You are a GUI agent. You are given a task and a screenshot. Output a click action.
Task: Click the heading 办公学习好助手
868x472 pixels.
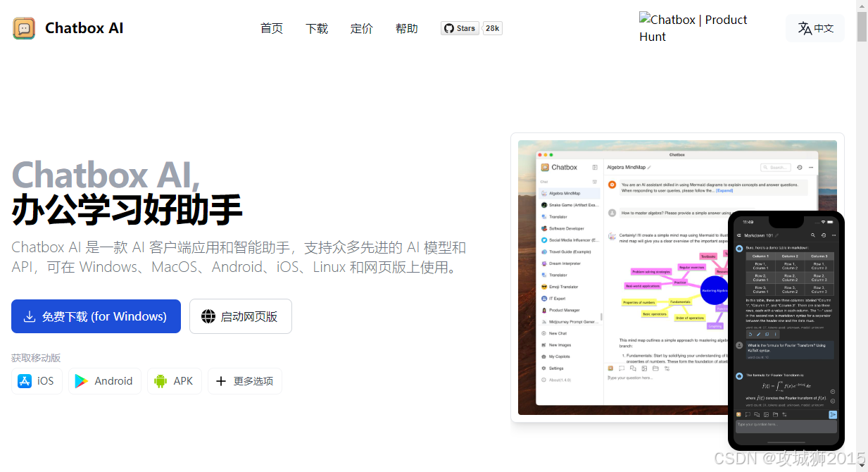click(x=127, y=209)
